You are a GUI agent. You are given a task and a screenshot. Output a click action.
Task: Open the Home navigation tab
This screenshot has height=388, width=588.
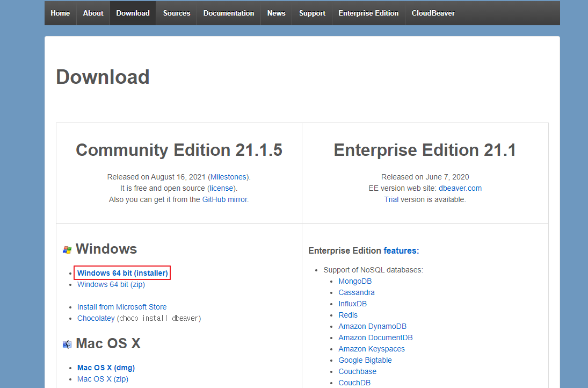pyautogui.click(x=60, y=13)
